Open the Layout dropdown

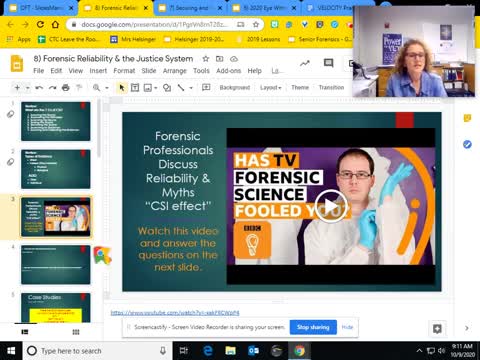(271, 88)
